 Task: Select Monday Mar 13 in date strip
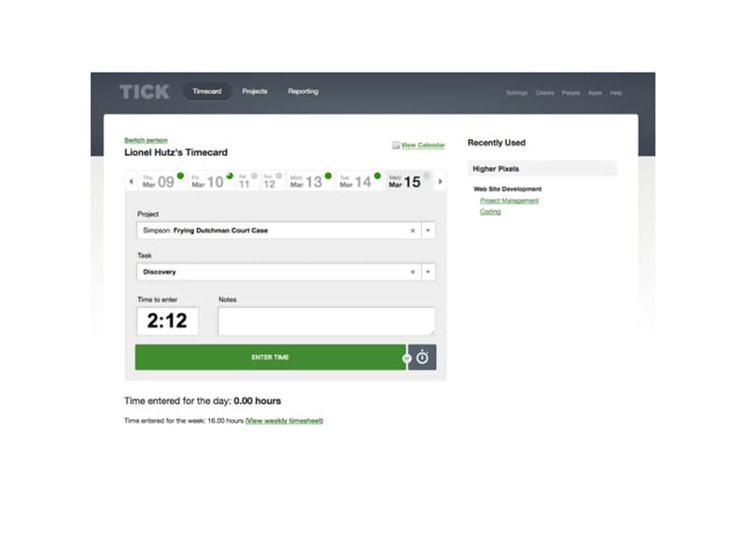click(305, 181)
